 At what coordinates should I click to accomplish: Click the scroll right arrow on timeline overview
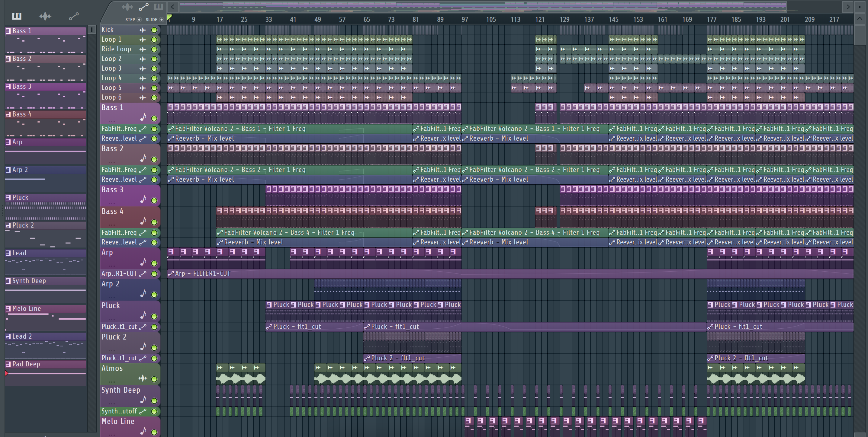tap(848, 7)
